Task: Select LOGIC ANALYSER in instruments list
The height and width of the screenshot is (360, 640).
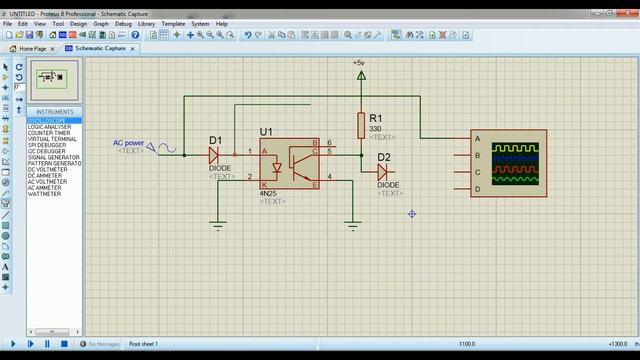Action: point(49,127)
